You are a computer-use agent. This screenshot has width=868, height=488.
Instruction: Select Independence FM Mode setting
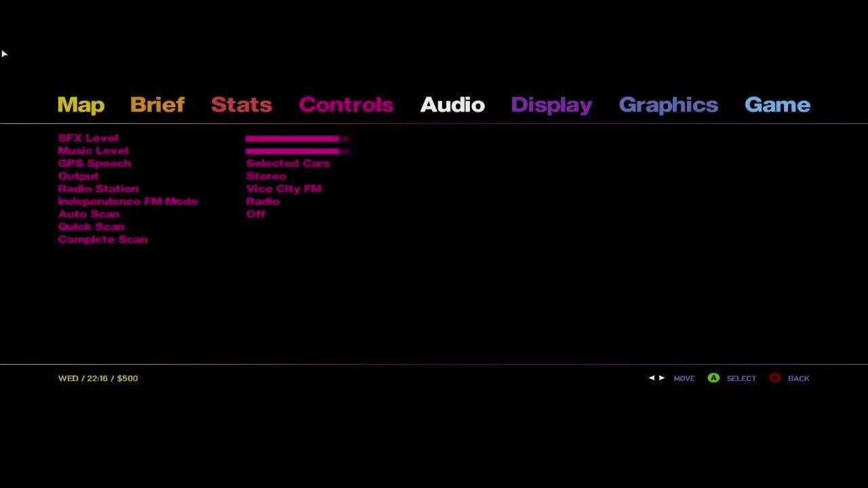click(x=128, y=201)
